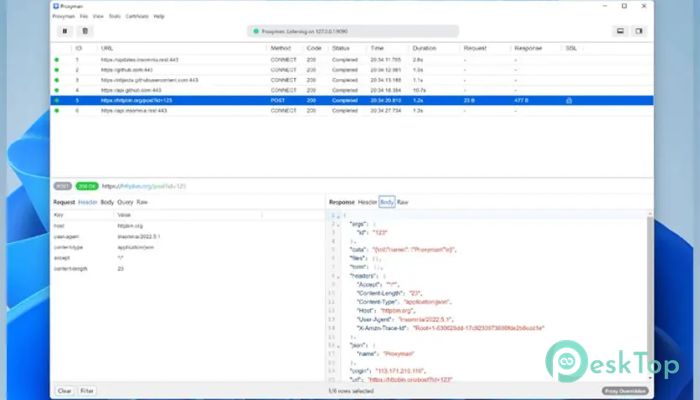This screenshot has width=700, height=400.
Task: Sort by the Time column header
Action: [x=377, y=48]
